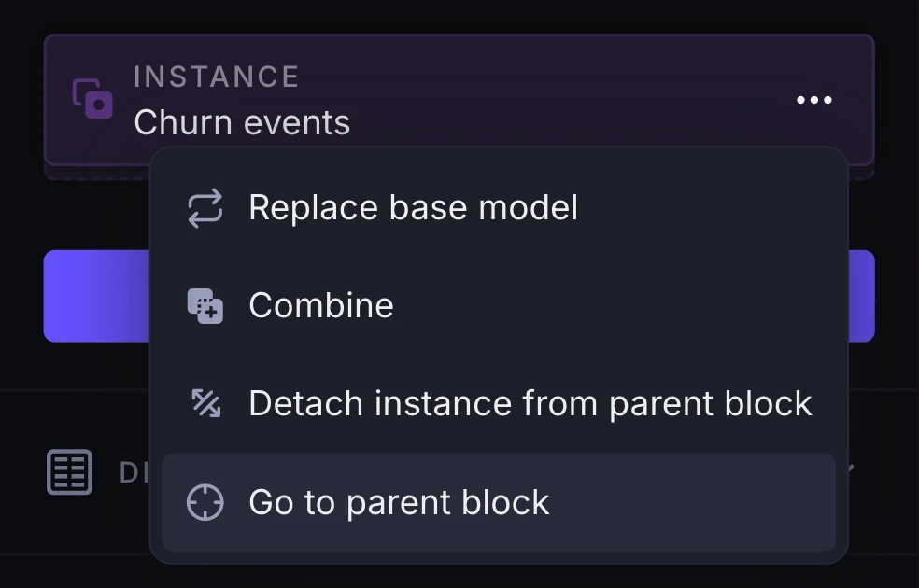Click the purple button's right edge past menu
This screenshot has height=588, width=919.
point(861,296)
